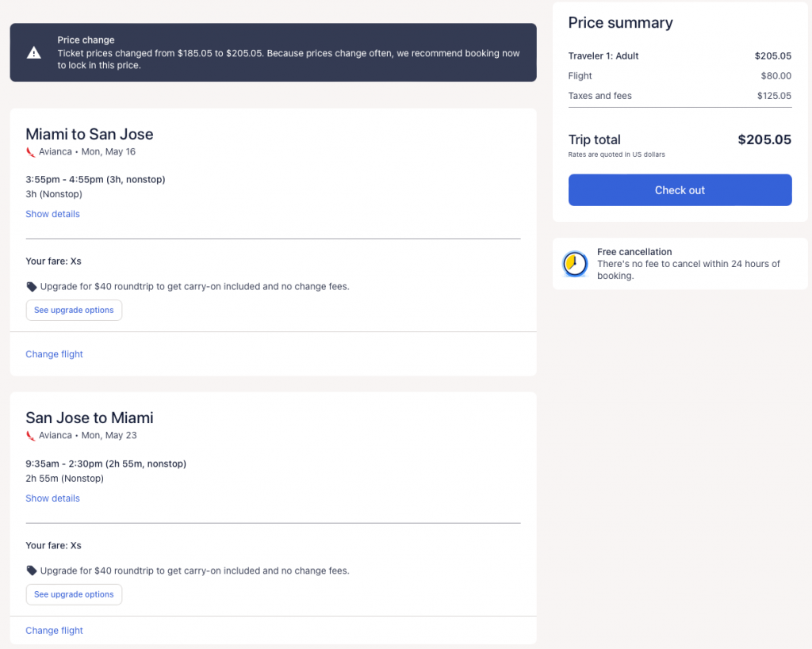The height and width of the screenshot is (649, 812).
Task: Click the San Jose to Miami heading
Action: click(x=90, y=418)
